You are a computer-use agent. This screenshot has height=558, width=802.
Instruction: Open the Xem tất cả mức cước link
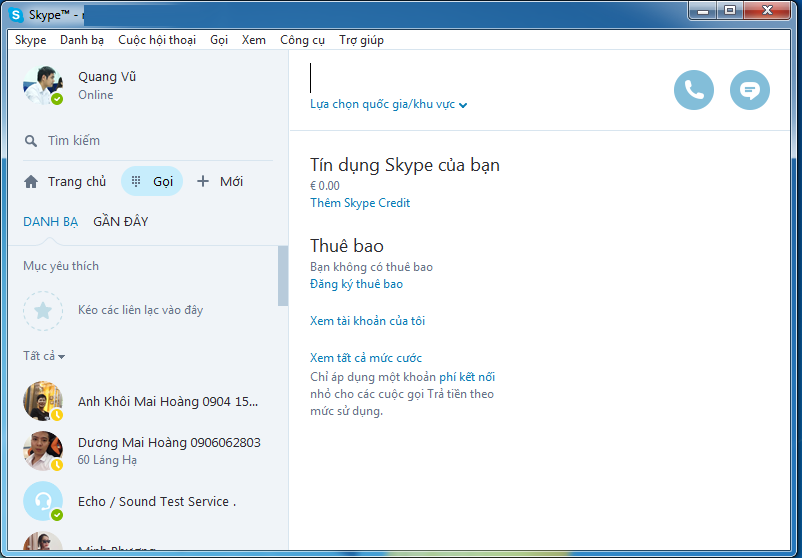(x=366, y=358)
